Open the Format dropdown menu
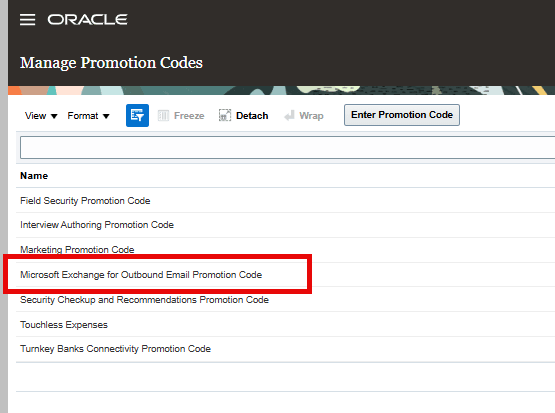This screenshot has height=413, width=555. [x=88, y=116]
